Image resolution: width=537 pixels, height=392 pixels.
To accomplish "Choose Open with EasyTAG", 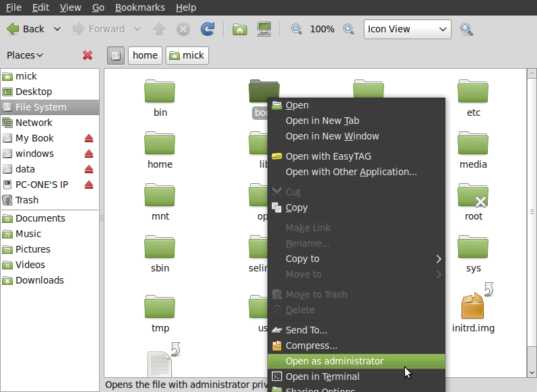I will (x=356, y=156).
